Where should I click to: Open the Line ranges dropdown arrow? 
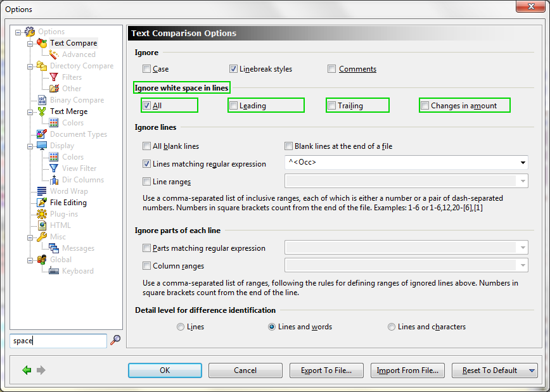click(523, 181)
